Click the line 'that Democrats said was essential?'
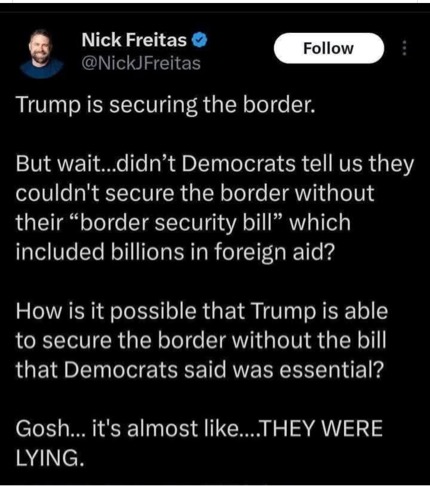The width and height of the screenshot is (430, 486). (x=200, y=370)
